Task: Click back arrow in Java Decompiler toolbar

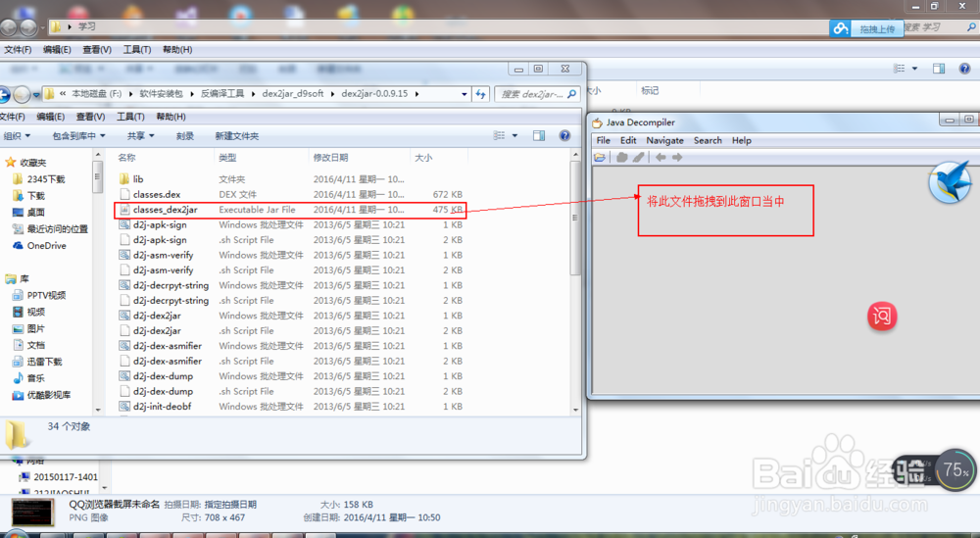Action: click(x=661, y=158)
